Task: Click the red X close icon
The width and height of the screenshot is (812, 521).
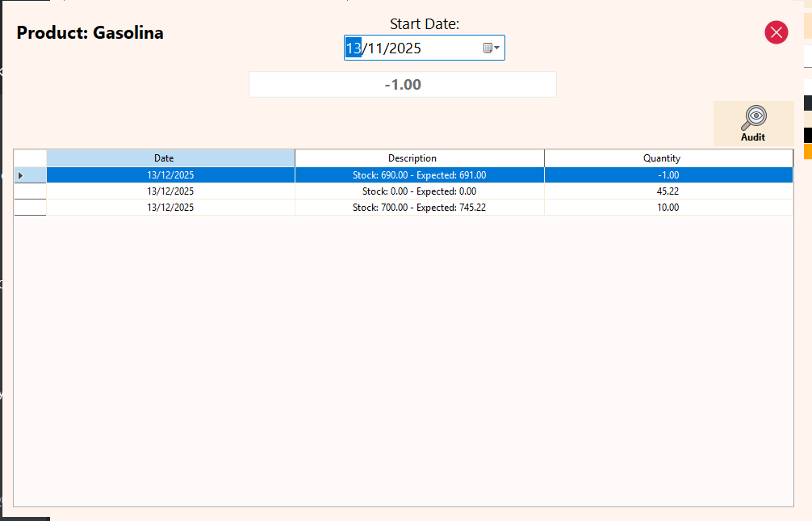Action: coord(776,32)
